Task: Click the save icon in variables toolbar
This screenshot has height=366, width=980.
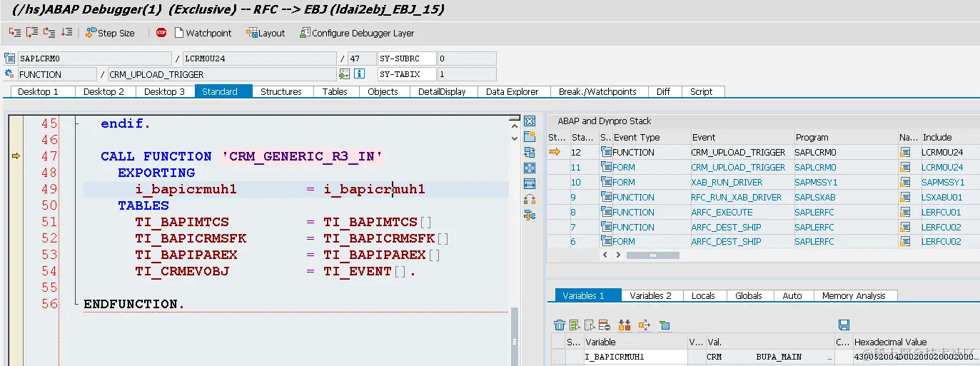Action: pos(844,325)
